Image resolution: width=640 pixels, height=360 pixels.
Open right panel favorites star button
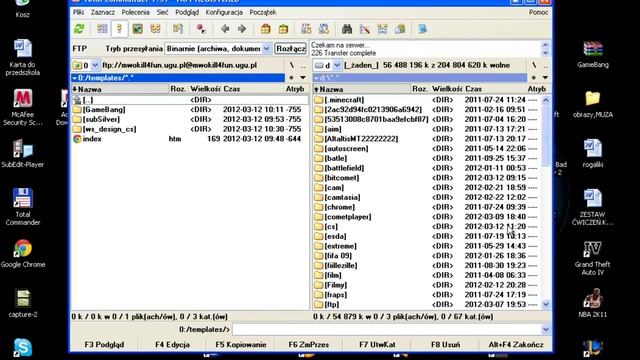(x=534, y=78)
